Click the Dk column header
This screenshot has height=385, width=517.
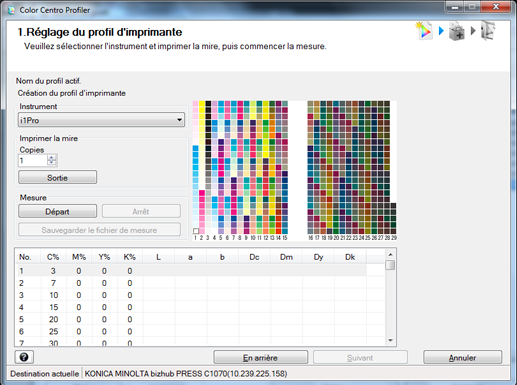pyautogui.click(x=350, y=257)
